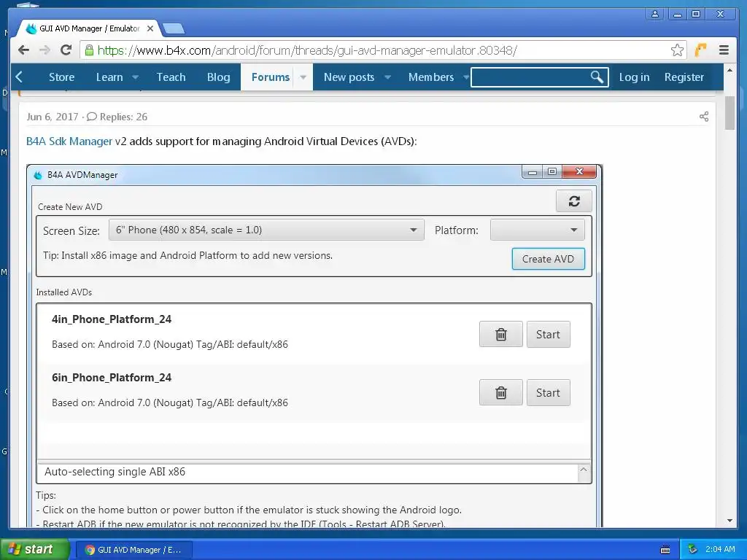Click the Create AVD button
The width and height of the screenshot is (747, 560).
pyautogui.click(x=548, y=259)
